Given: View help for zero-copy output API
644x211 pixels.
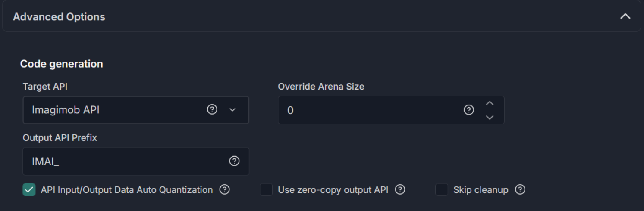Looking at the screenshot, I should 400,189.
